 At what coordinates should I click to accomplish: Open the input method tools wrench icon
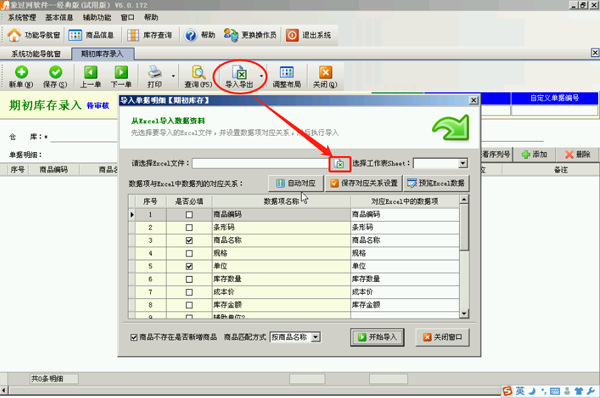(x=591, y=391)
